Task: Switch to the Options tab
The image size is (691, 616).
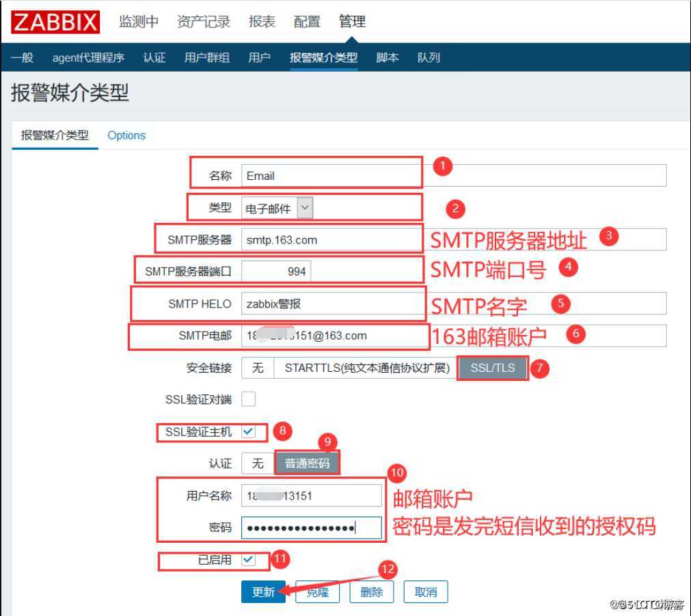Action: 126,135
